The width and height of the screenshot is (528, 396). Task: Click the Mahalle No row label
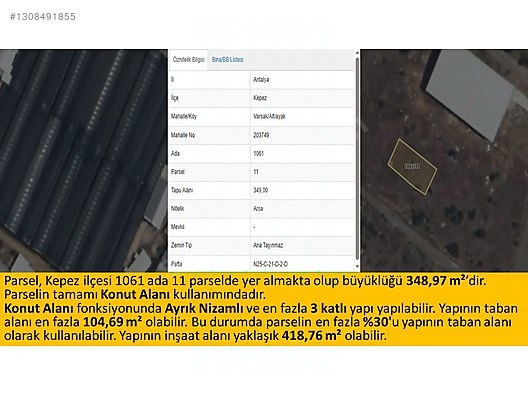point(183,135)
